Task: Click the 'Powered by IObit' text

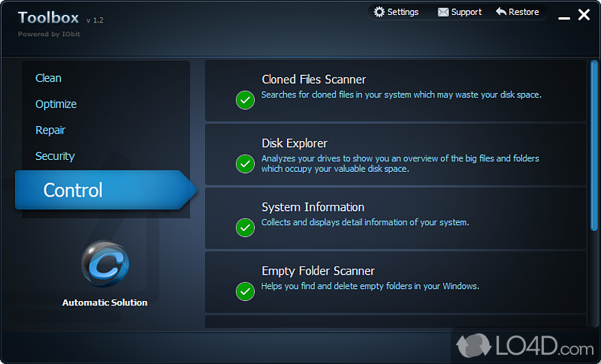Action: point(49,34)
